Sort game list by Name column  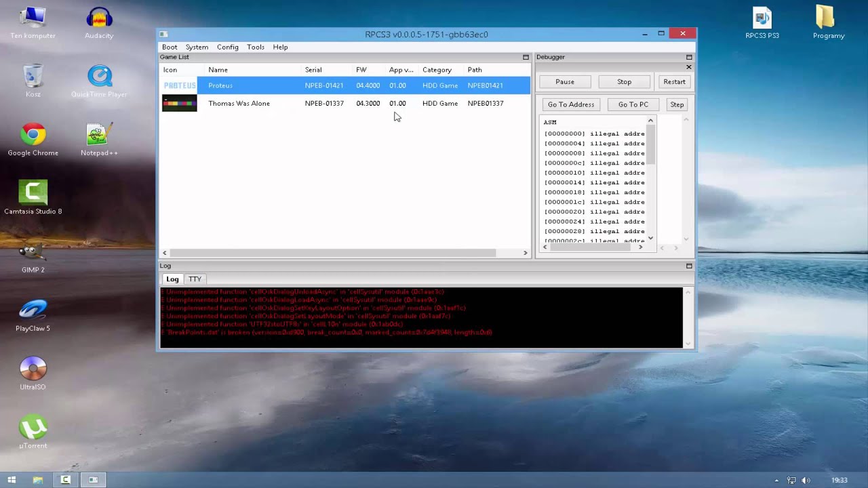point(253,70)
